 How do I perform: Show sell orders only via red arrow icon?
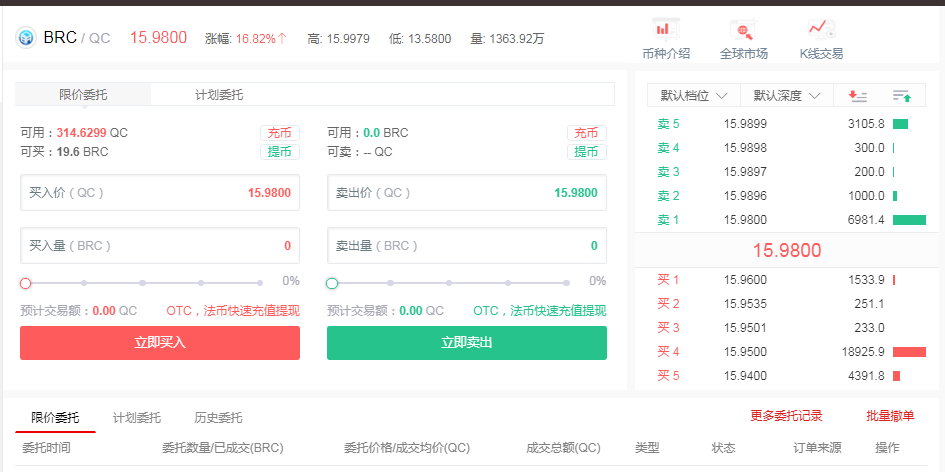[856, 95]
